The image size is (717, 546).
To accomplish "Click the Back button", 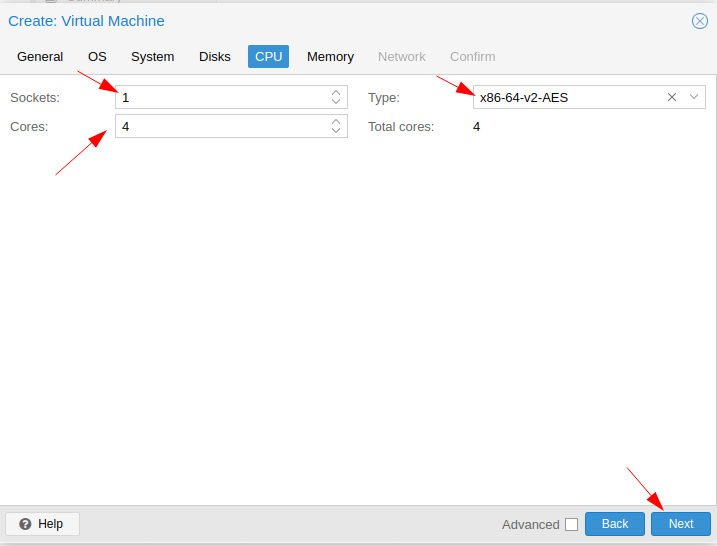I will [x=615, y=524].
